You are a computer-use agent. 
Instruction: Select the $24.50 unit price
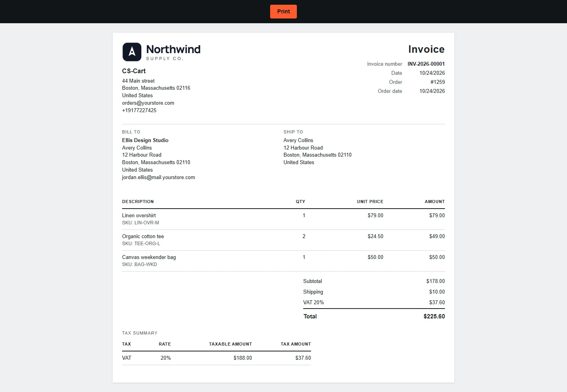(x=375, y=236)
